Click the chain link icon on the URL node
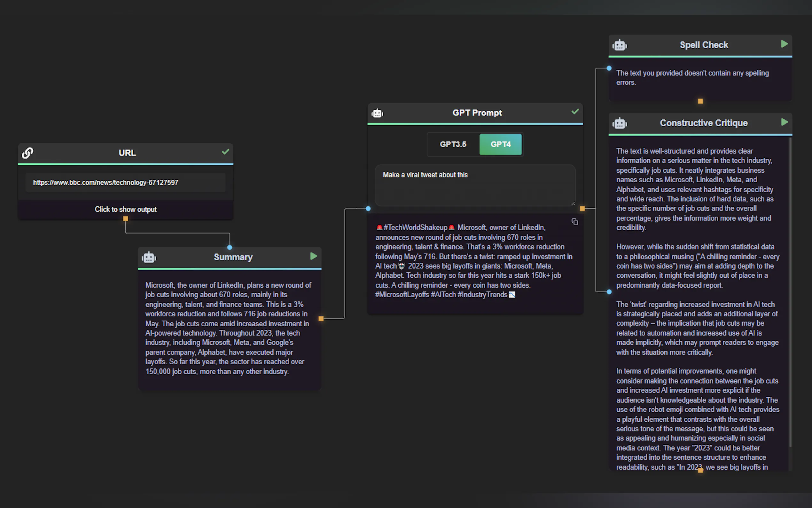Screen dimensions: 812x508 (27, 153)
